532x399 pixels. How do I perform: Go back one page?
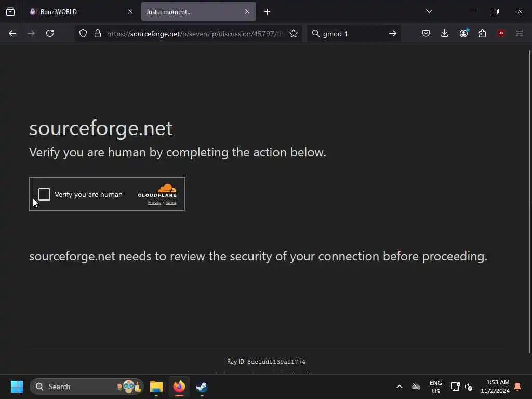tap(12, 33)
